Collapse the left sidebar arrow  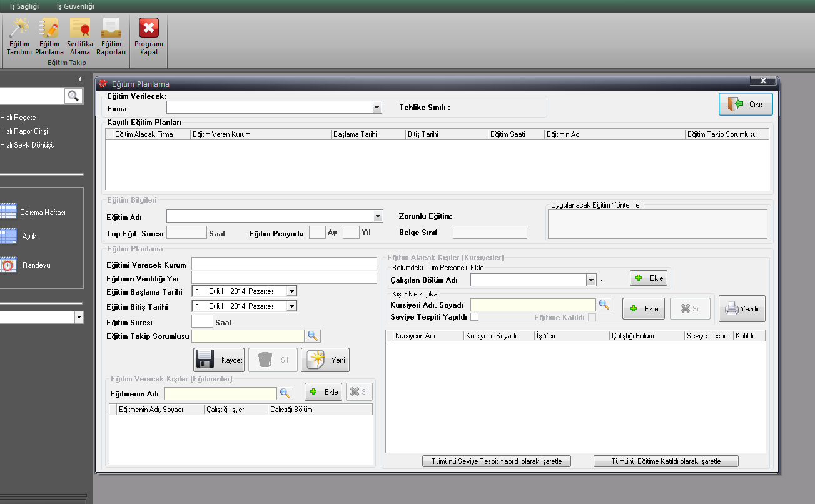tap(79, 79)
